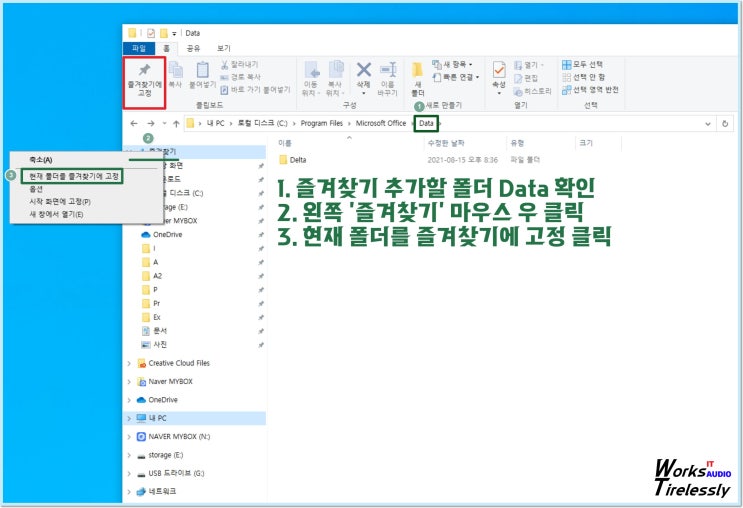Click the Data breadcrumb segment
The width and height of the screenshot is (743, 508).
click(426, 123)
